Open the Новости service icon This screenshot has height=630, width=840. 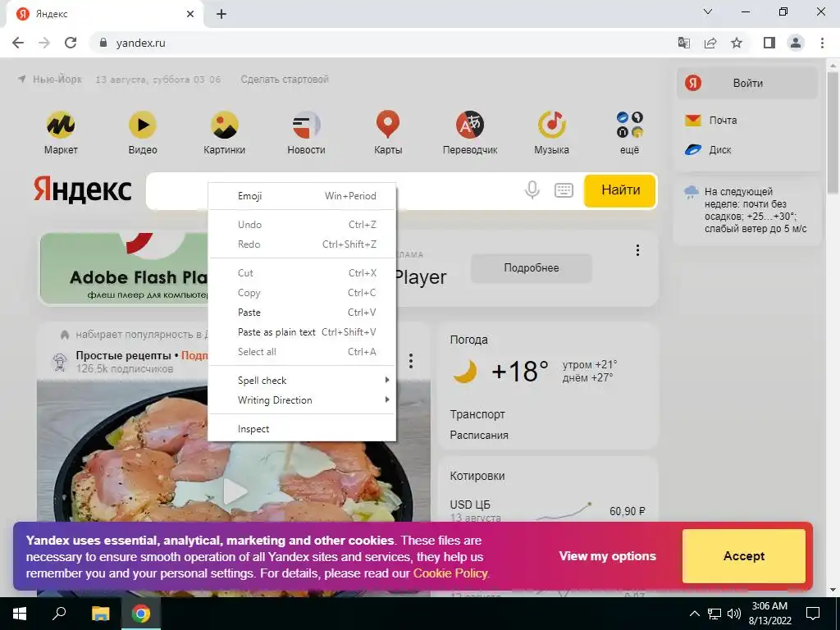[306, 132]
